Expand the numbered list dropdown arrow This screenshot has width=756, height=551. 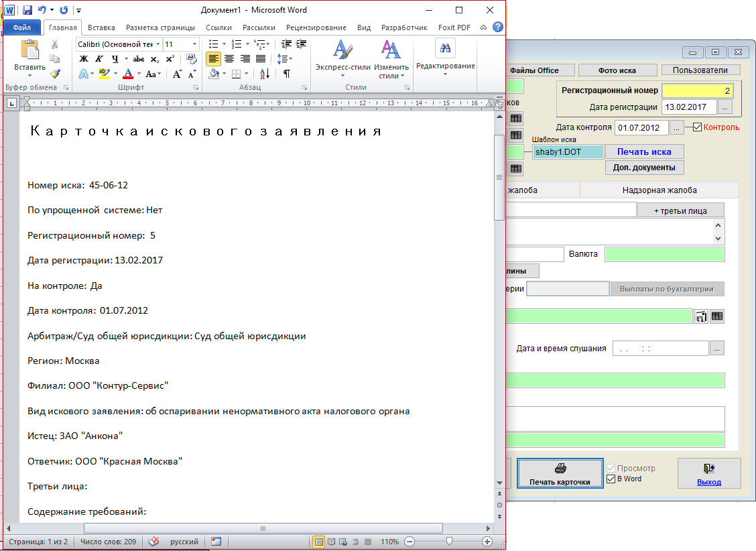click(248, 44)
